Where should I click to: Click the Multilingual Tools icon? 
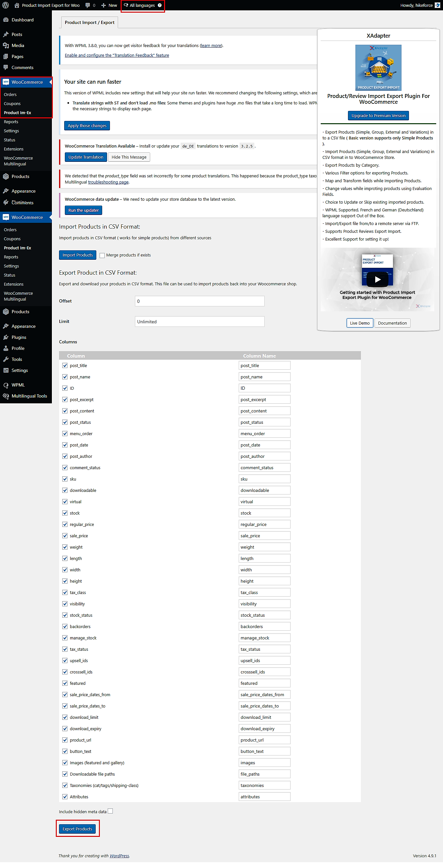coord(6,396)
